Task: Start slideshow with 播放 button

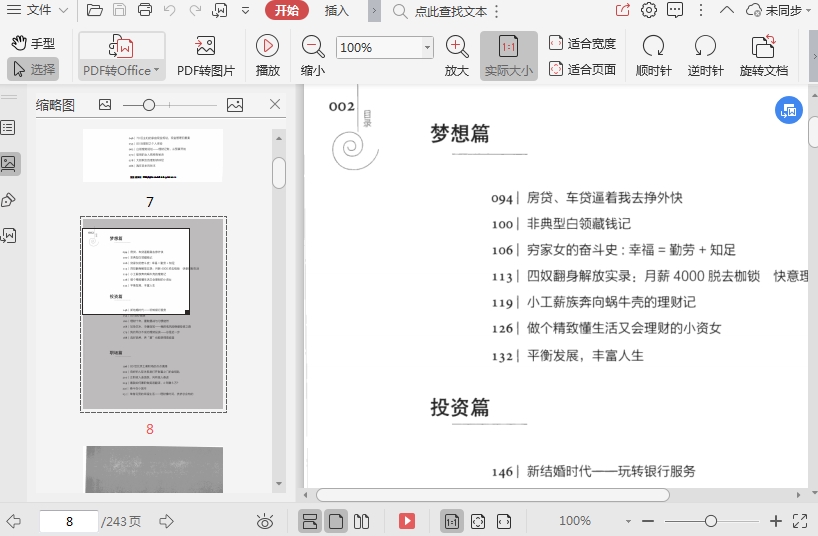Action: tap(268, 56)
